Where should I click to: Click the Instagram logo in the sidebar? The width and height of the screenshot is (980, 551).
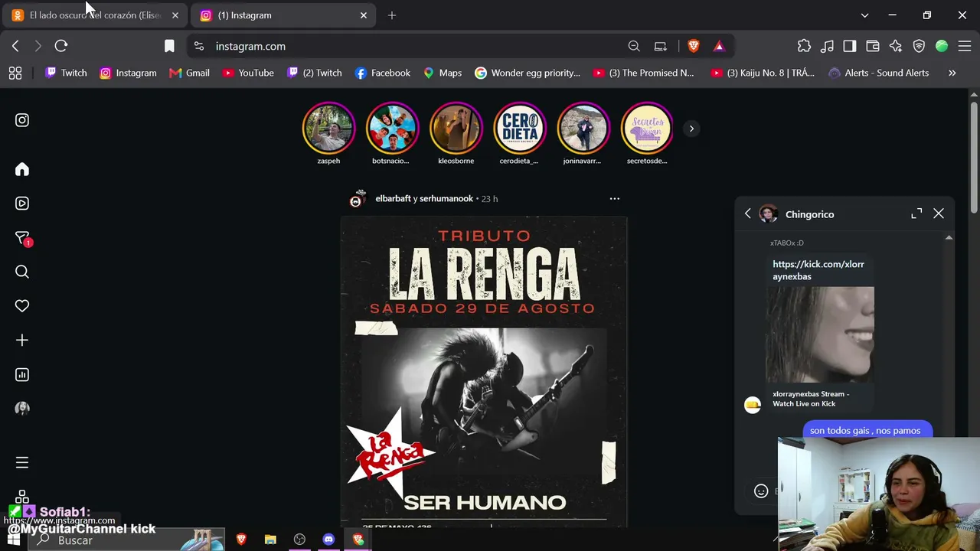tap(22, 120)
